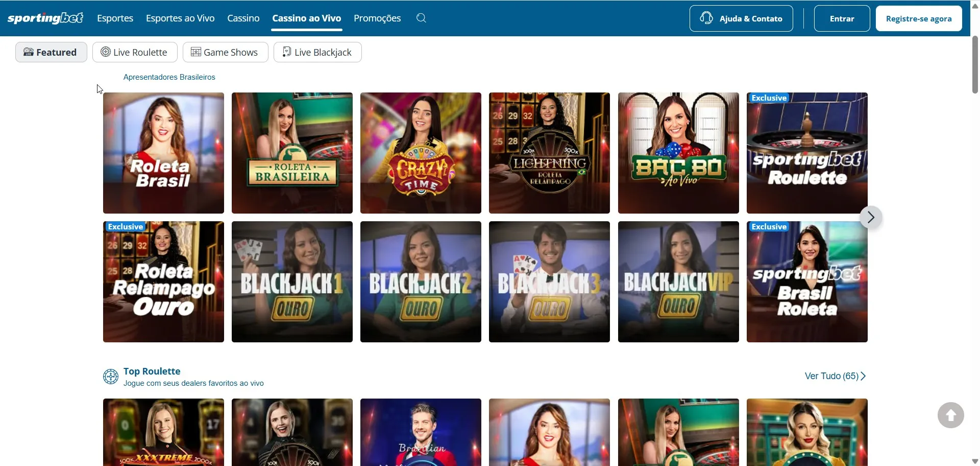Screen dimensions: 980x466
Task: Click the page vertical scrollbar thumb
Action: pyautogui.click(x=975, y=64)
